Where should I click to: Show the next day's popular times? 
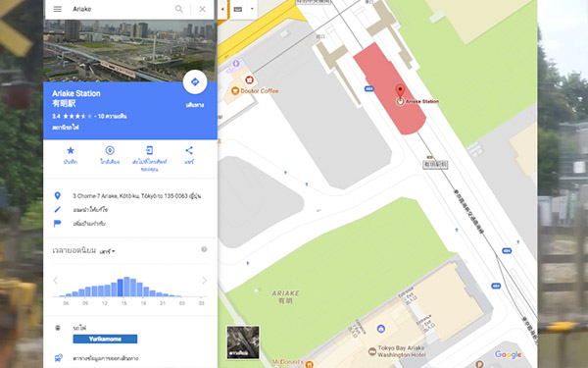coord(205,280)
